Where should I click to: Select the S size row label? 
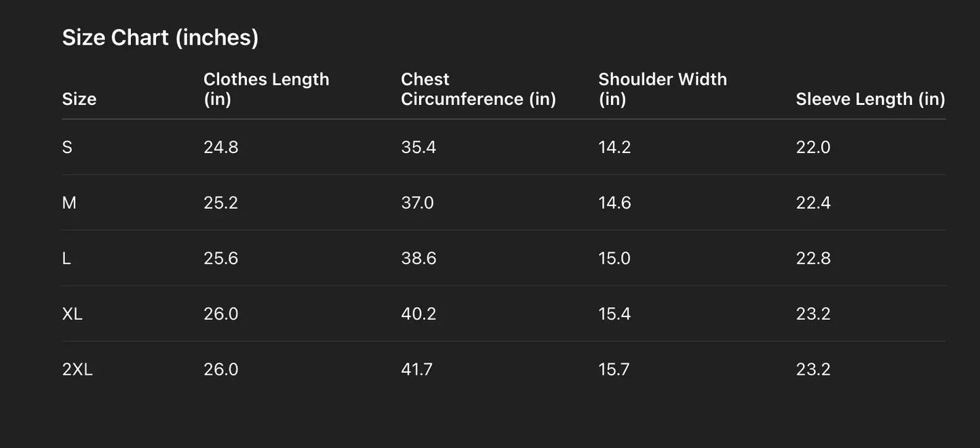tap(67, 147)
